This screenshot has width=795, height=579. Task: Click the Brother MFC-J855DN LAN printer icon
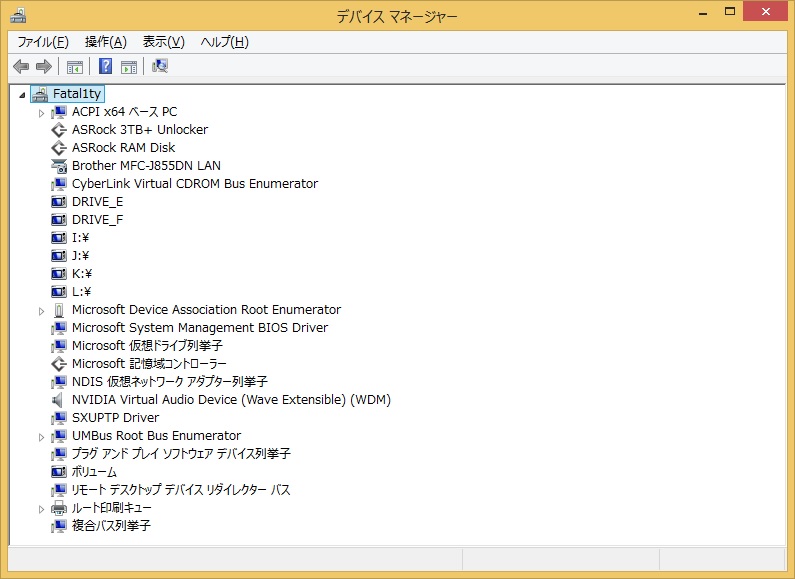59,166
